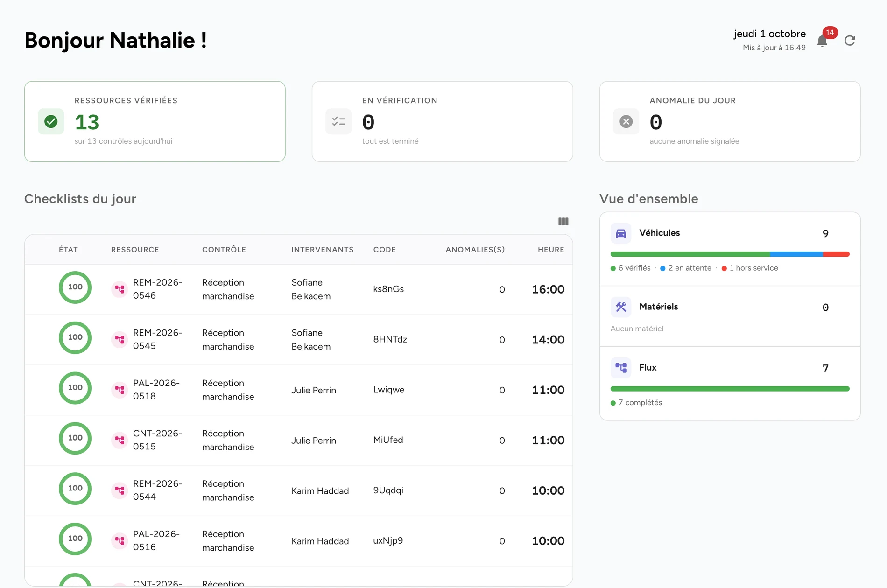Click the Flux icon in Vue d'ensemble

[621, 368]
